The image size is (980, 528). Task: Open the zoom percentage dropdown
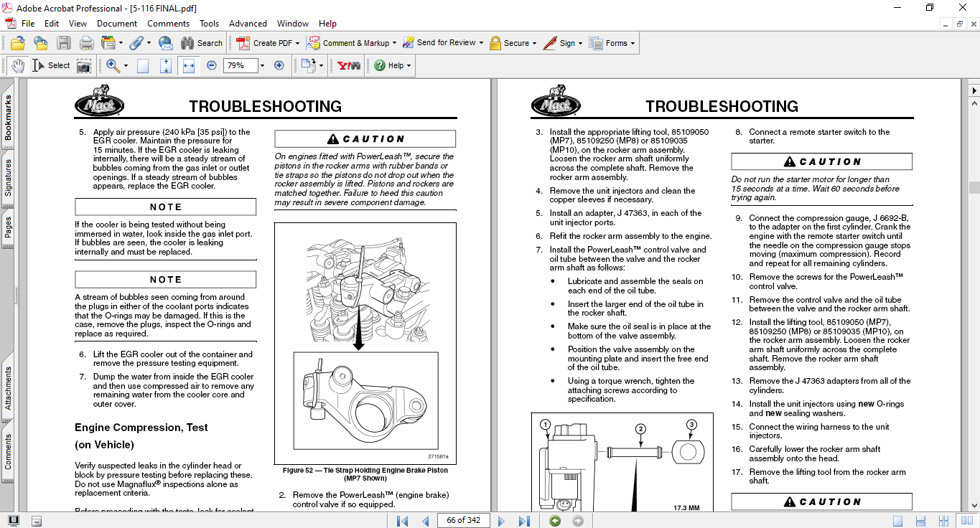coord(262,65)
